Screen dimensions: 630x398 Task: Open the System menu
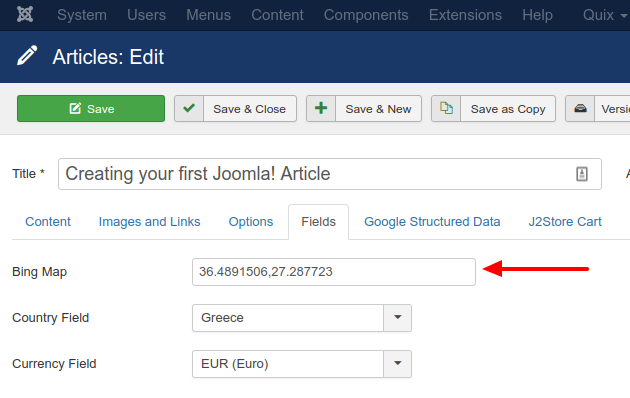pos(82,15)
